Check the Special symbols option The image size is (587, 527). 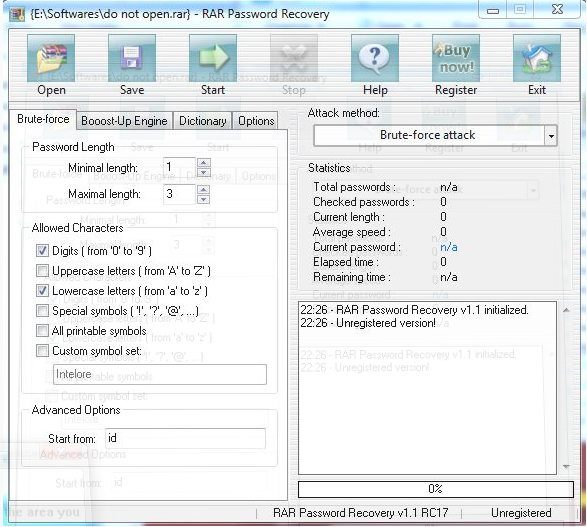(42, 310)
